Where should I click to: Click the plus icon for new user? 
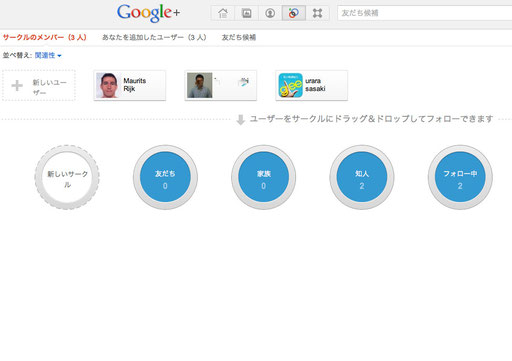tap(17, 85)
